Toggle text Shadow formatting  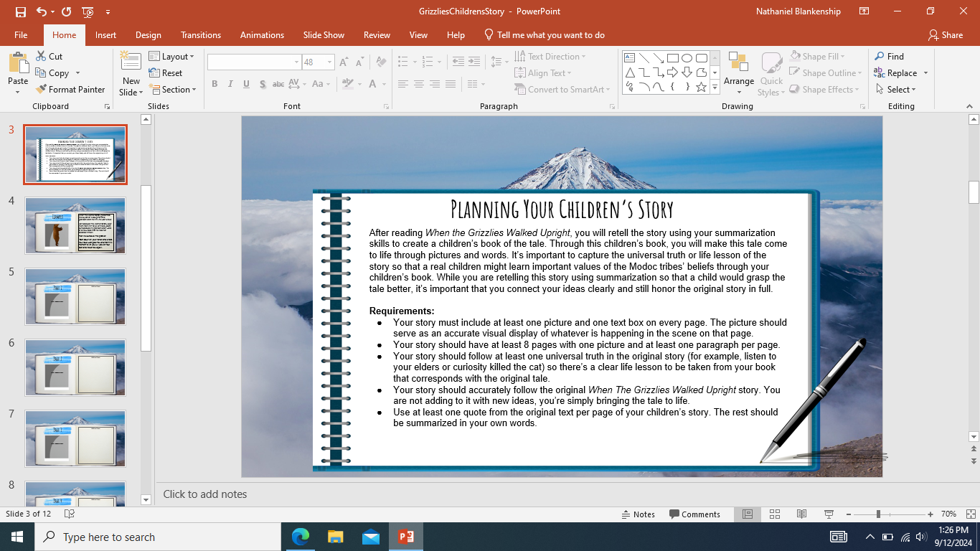coord(263,84)
